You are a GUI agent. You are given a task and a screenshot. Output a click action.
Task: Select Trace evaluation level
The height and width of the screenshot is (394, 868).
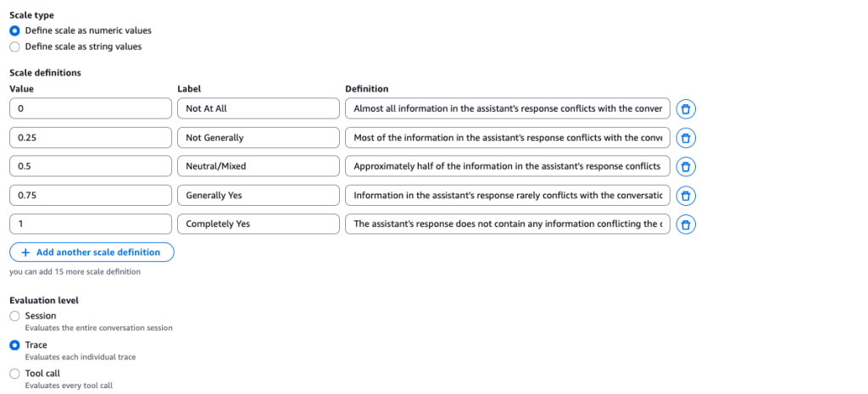14,346
